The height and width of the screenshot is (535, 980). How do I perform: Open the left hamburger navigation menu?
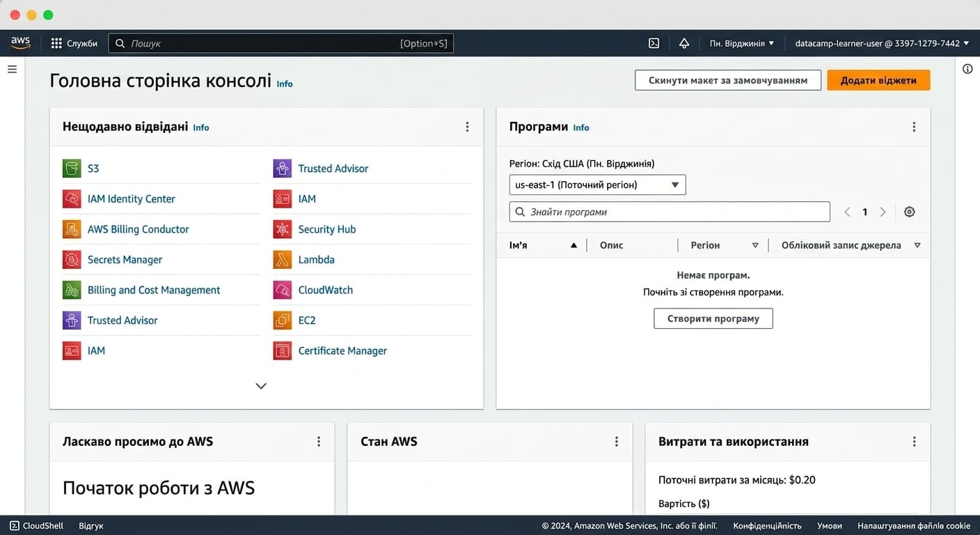(x=12, y=69)
